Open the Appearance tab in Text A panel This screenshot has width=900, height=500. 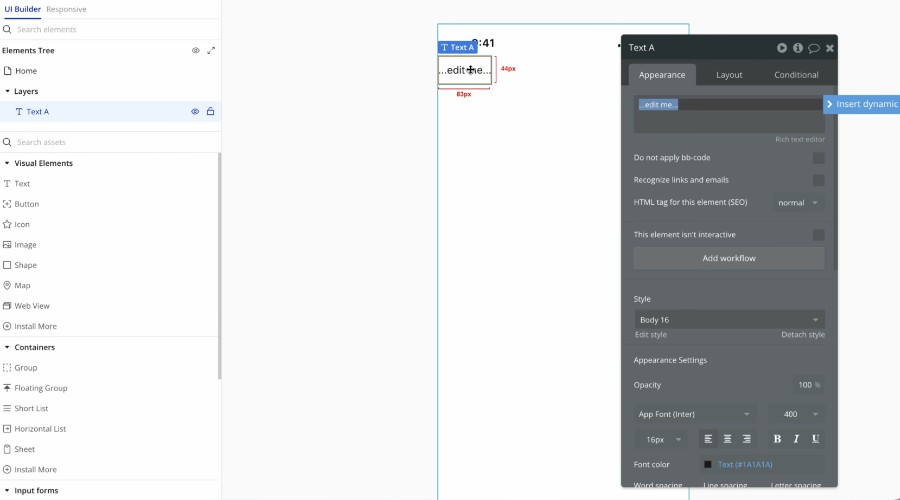coord(662,75)
